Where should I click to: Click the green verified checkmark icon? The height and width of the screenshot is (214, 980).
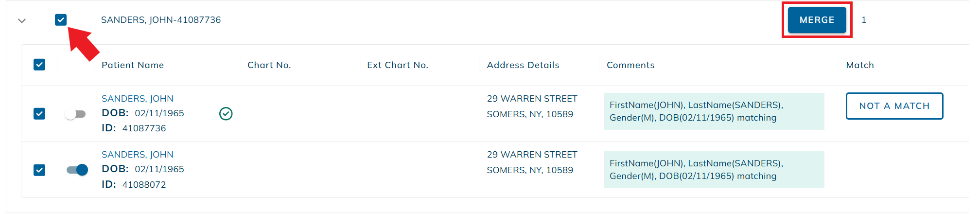226,114
